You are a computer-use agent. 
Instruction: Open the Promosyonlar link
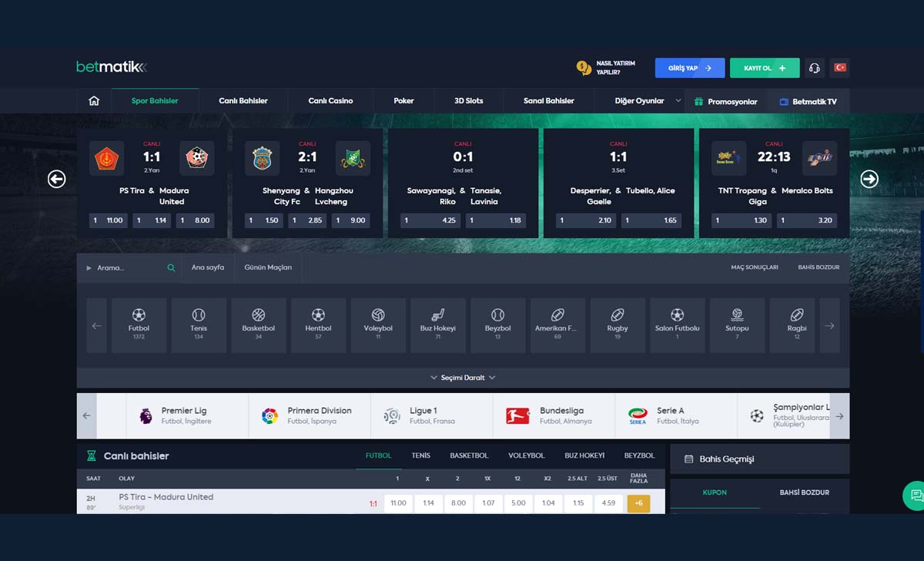pyautogui.click(x=725, y=101)
